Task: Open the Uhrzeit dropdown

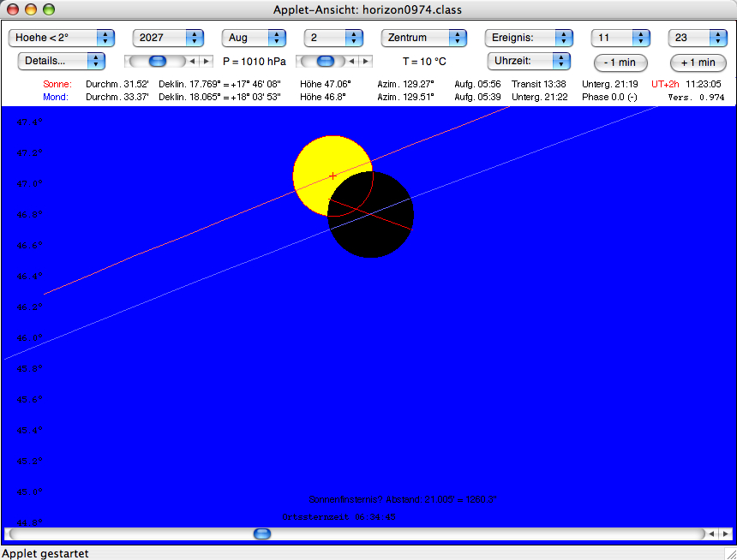Action: 528,61
